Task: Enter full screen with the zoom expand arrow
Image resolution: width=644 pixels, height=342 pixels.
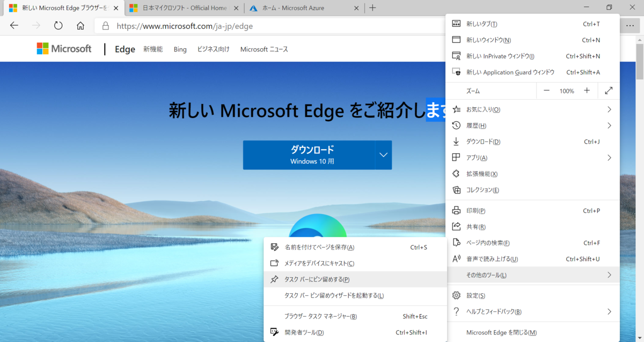Action: tap(609, 91)
